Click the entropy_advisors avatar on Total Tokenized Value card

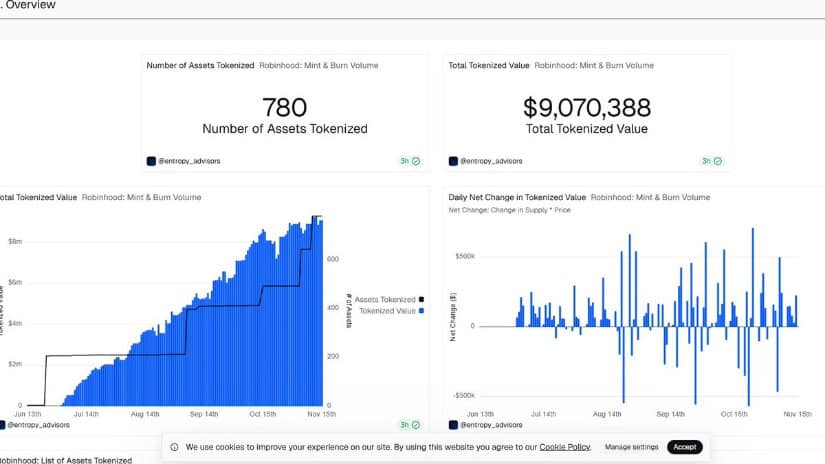pos(453,160)
